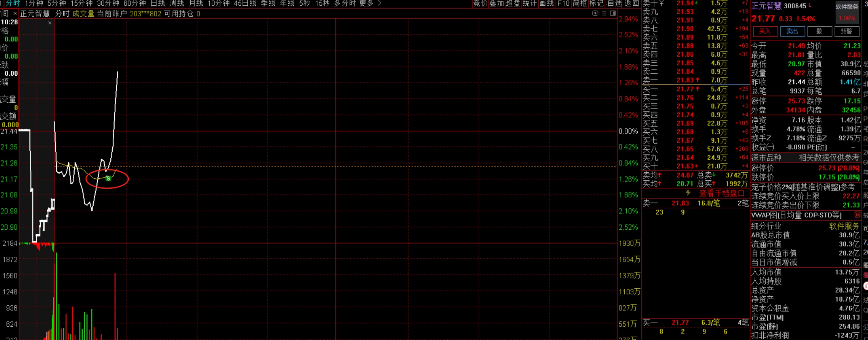Select the 10分钟 period tab
The image size is (868, 340).
[x=219, y=3]
